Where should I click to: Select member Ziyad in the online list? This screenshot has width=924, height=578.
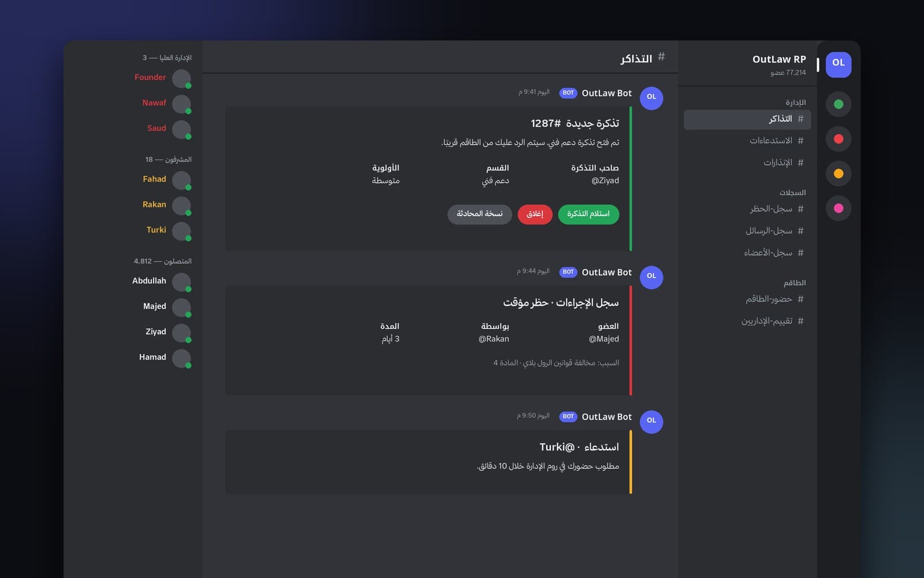[162, 333]
